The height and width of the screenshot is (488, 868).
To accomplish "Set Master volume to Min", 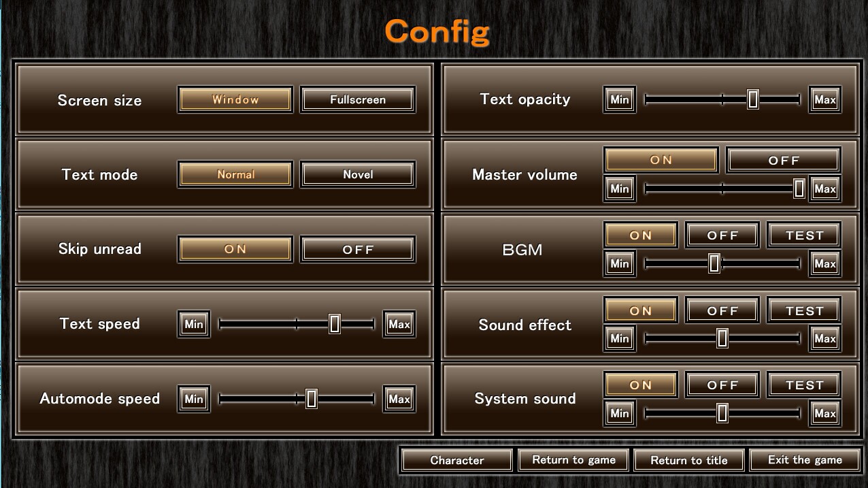I will coord(620,189).
